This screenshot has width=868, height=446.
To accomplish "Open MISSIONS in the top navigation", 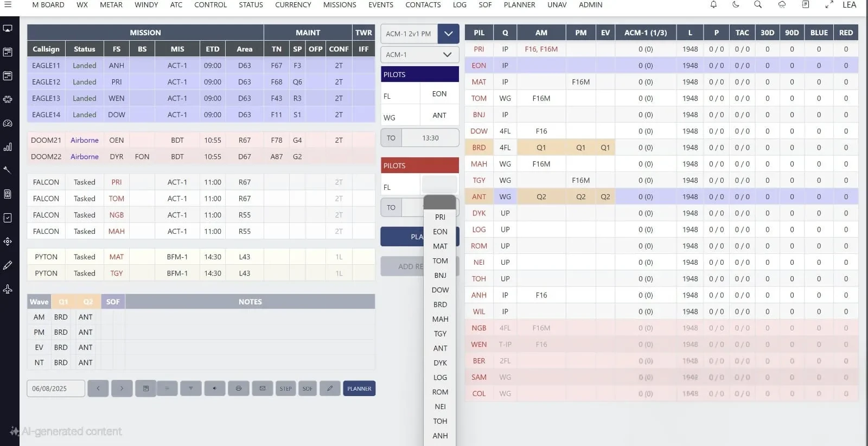I will 340,5.
